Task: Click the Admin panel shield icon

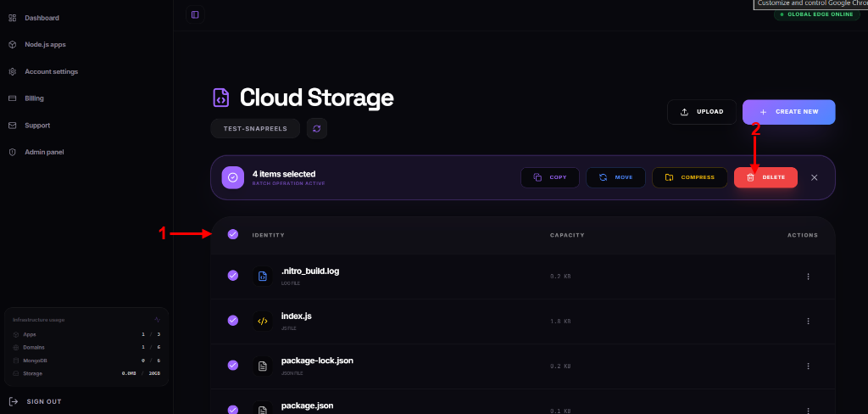Action: (x=12, y=152)
